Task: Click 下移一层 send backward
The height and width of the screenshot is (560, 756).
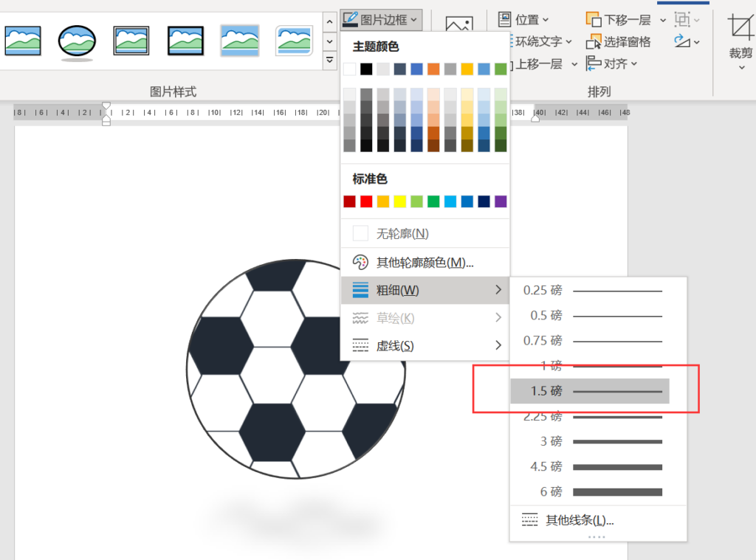Action: click(619, 20)
